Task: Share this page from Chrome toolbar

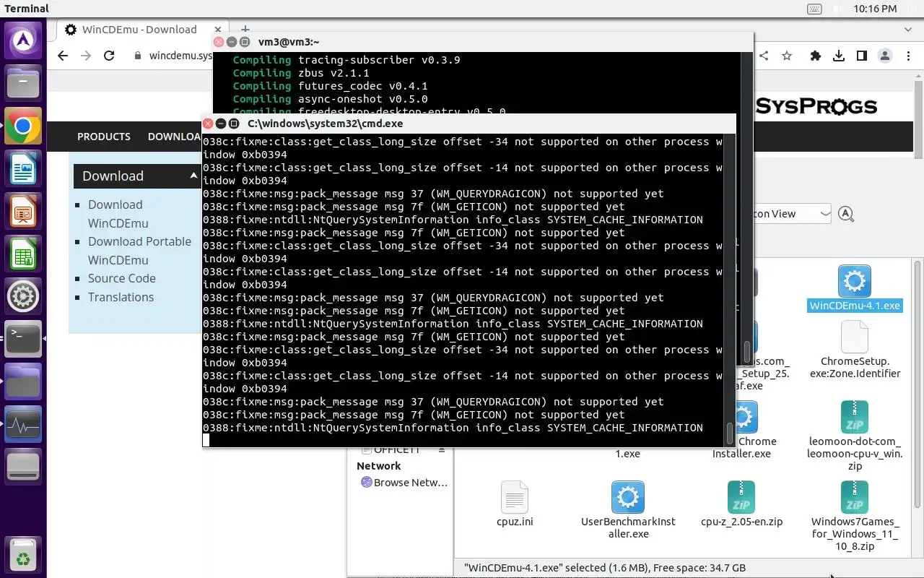Action: (x=764, y=56)
